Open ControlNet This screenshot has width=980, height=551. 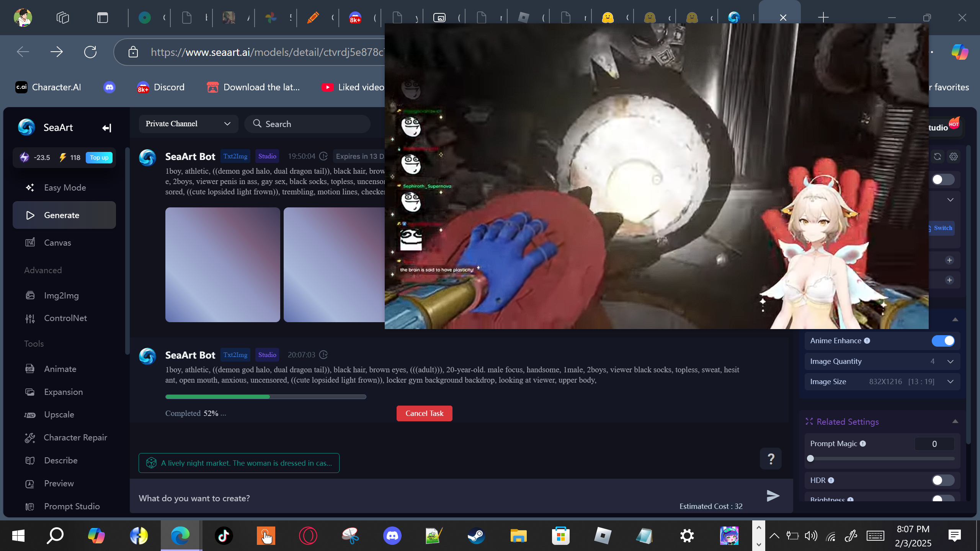coord(64,318)
